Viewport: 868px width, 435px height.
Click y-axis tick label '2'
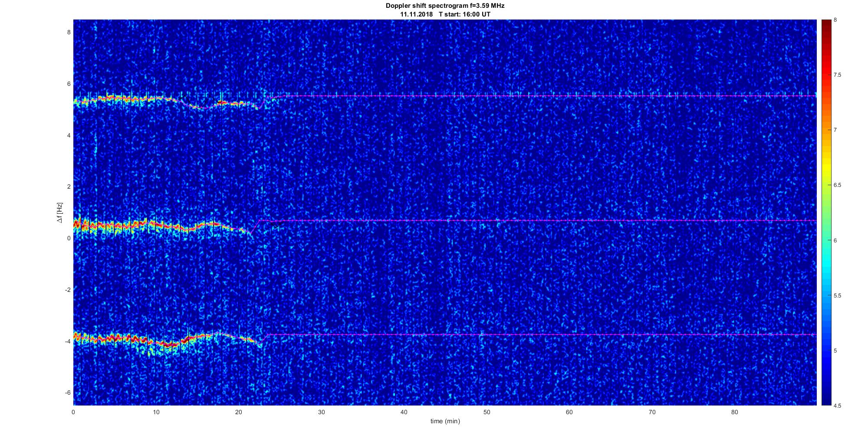[69, 186]
